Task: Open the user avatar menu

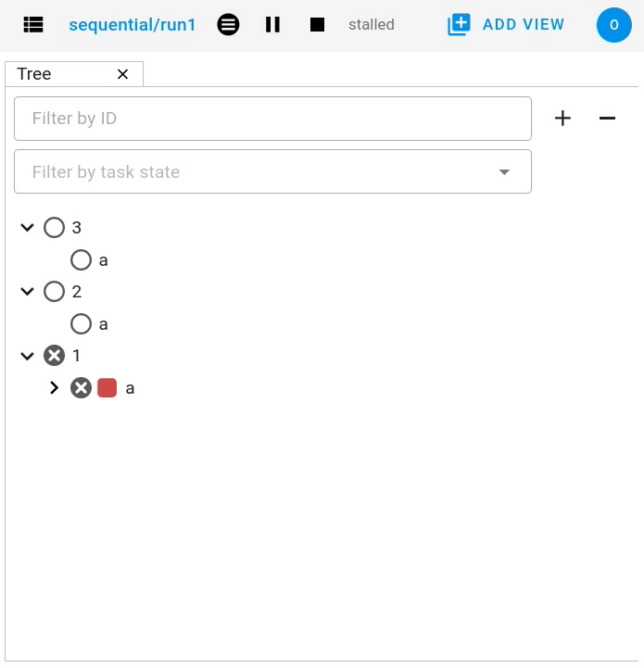Action: pyautogui.click(x=613, y=25)
